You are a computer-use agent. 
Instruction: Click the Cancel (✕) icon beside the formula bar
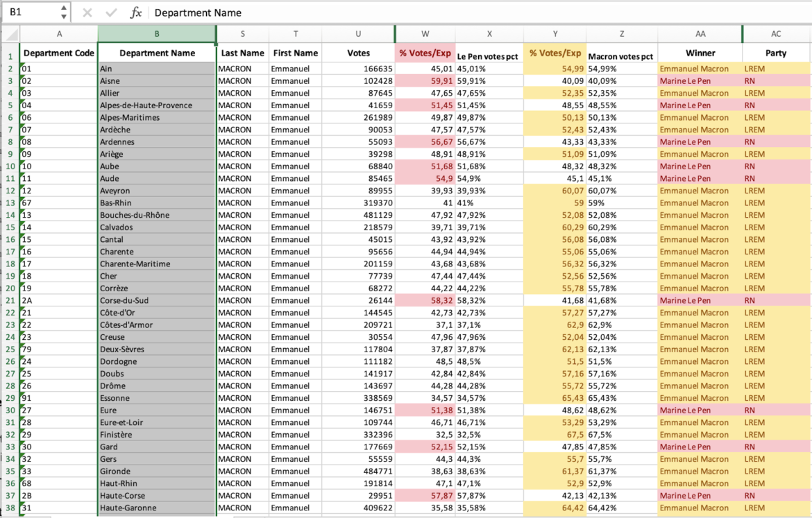pos(86,12)
